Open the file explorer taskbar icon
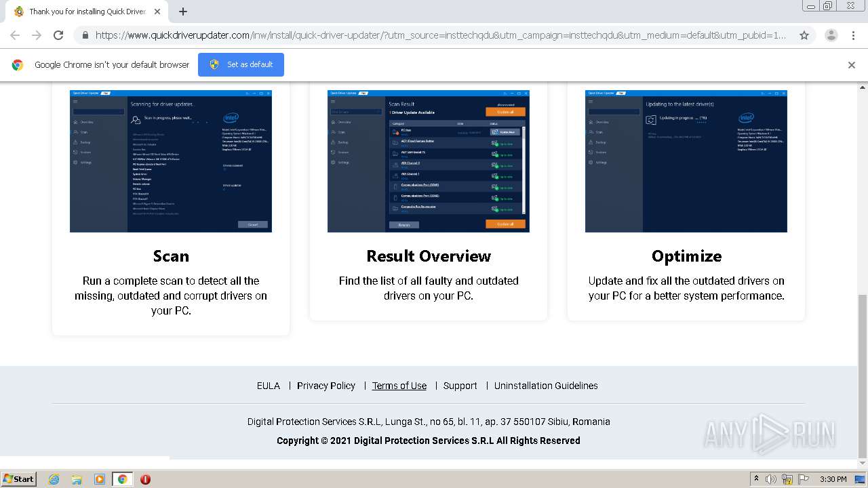The height and width of the screenshot is (488, 868). (x=77, y=479)
